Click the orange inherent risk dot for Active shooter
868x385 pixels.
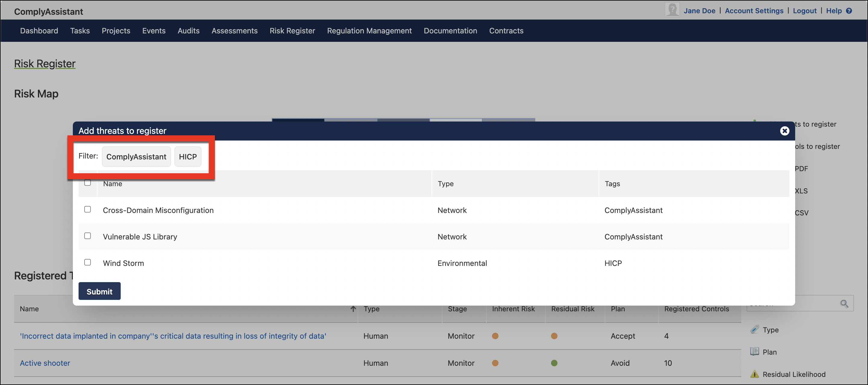click(495, 363)
